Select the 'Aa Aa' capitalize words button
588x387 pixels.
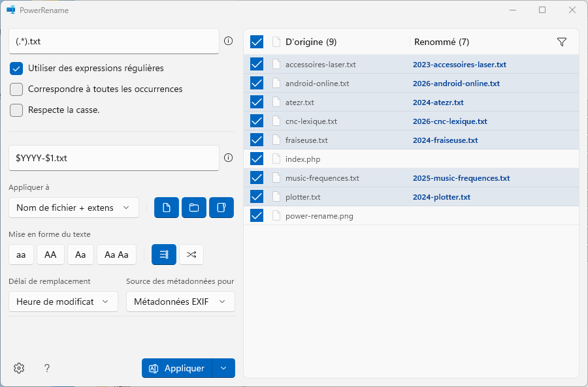[x=116, y=255]
